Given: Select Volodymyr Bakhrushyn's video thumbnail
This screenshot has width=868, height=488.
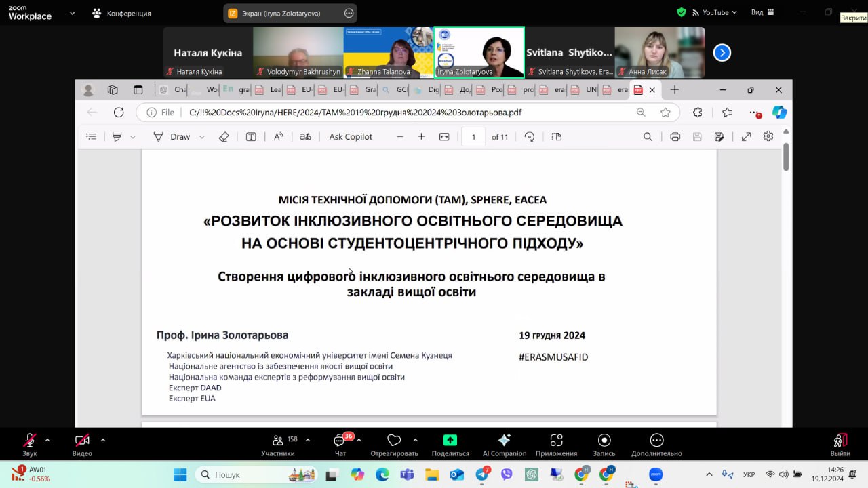Looking at the screenshot, I should tap(298, 52).
